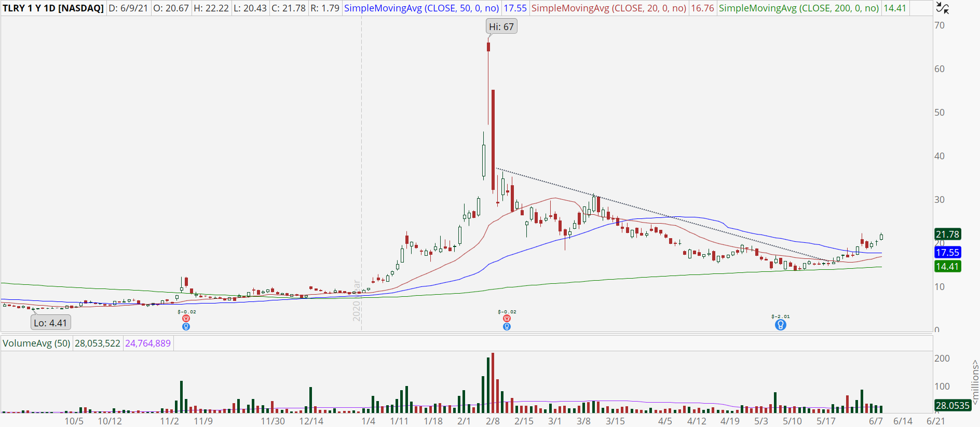Image resolution: width=980 pixels, height=427 pixels.
Task: Select the 'TLRY 1 Y 1D [NASDAQ]' chart title
Action: pos(53,8)
